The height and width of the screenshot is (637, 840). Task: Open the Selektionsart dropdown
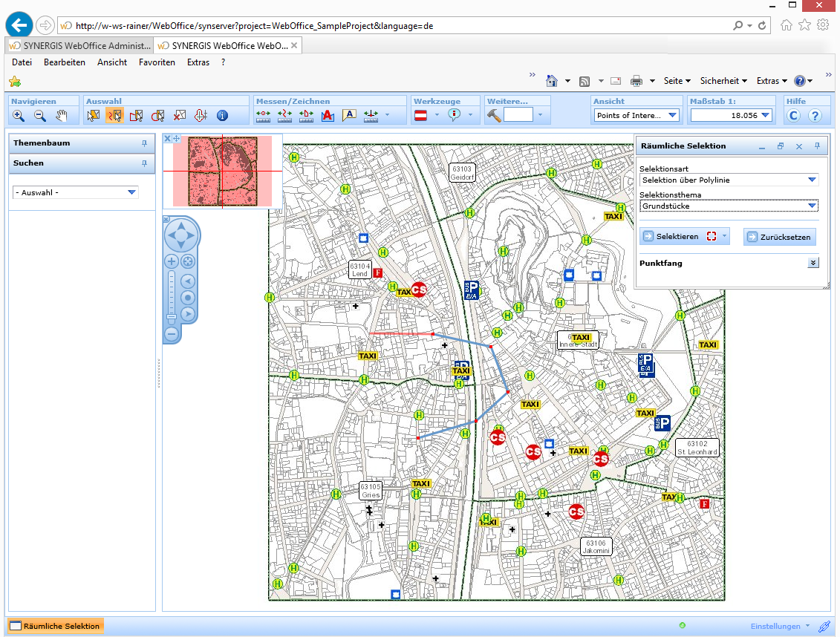(x=812, y=180)
